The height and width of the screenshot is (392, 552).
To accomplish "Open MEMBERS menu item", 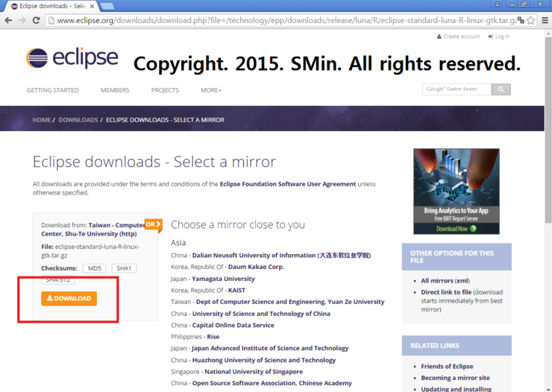I will pyautogui.click(x=115, y=90).
